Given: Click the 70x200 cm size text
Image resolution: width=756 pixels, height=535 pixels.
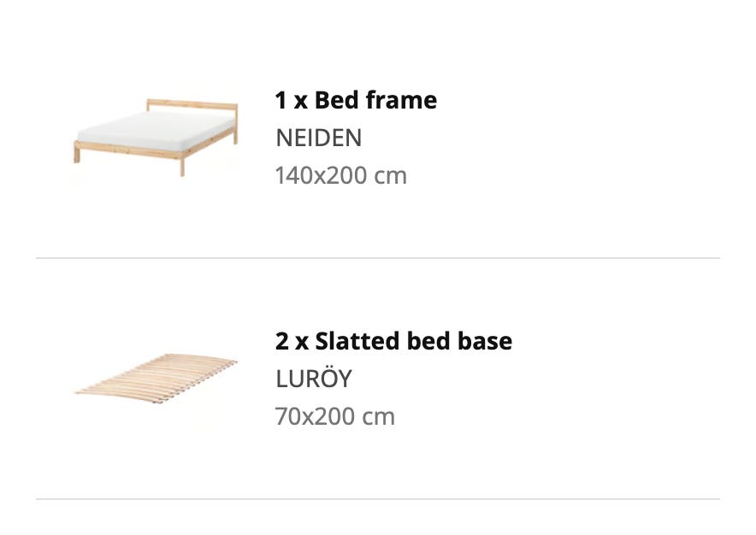Looking at the screenshot, I should pyautogui.click(x=335, y=416).
